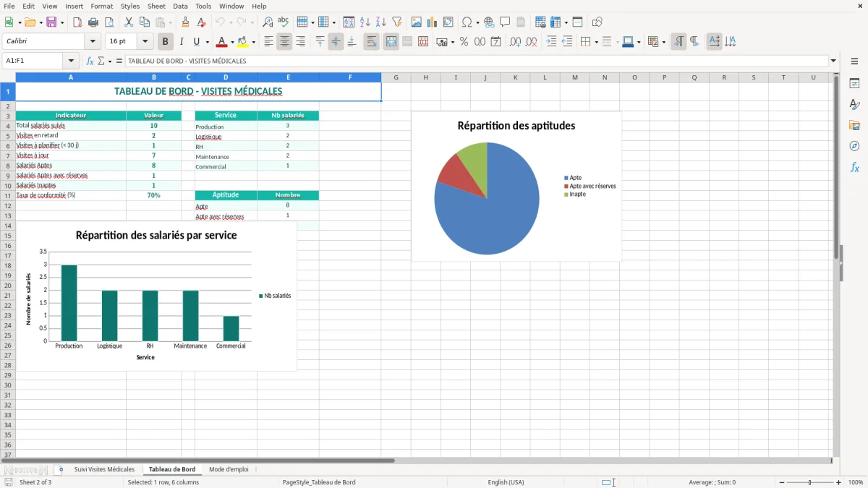Image resolution: width=868 pixels, height=488 pixels.
Task: Click the Insert Hyperlink icon
Action: (489, 22)
